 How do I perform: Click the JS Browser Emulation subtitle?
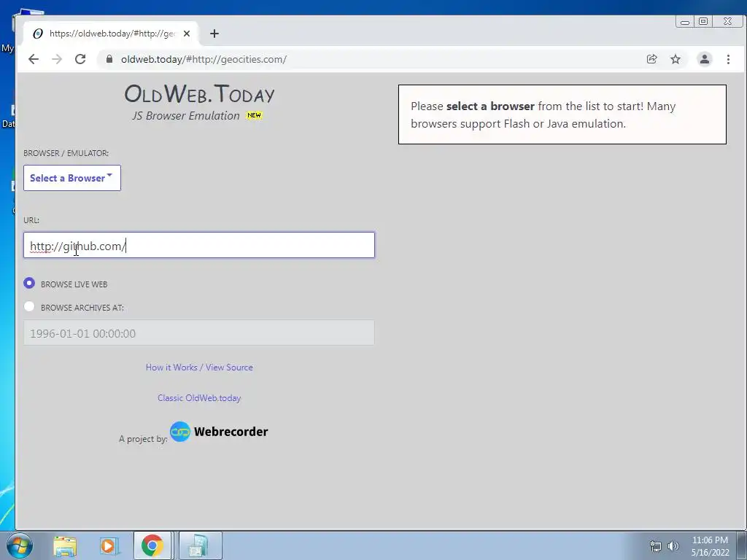186,116
